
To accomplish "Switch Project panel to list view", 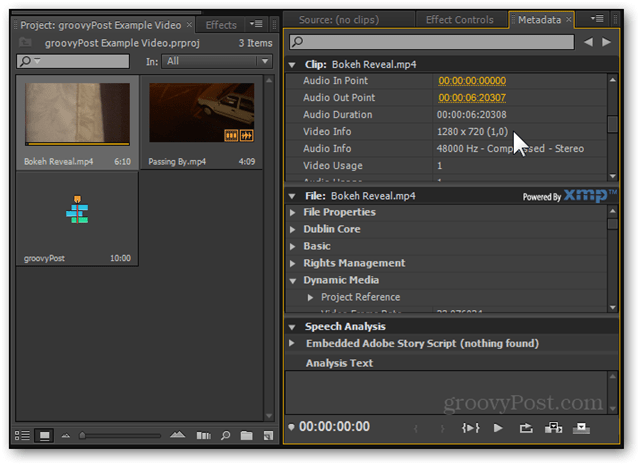I will [22, 436].
